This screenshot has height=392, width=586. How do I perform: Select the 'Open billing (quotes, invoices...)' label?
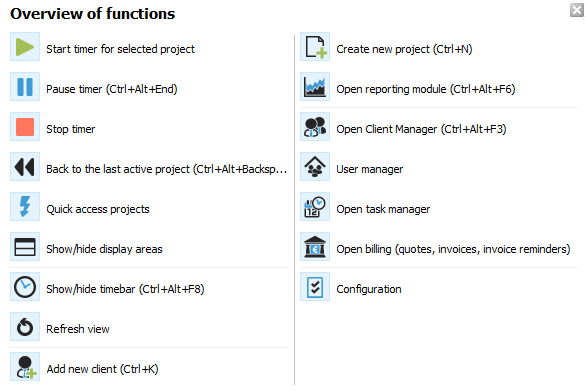453,249
